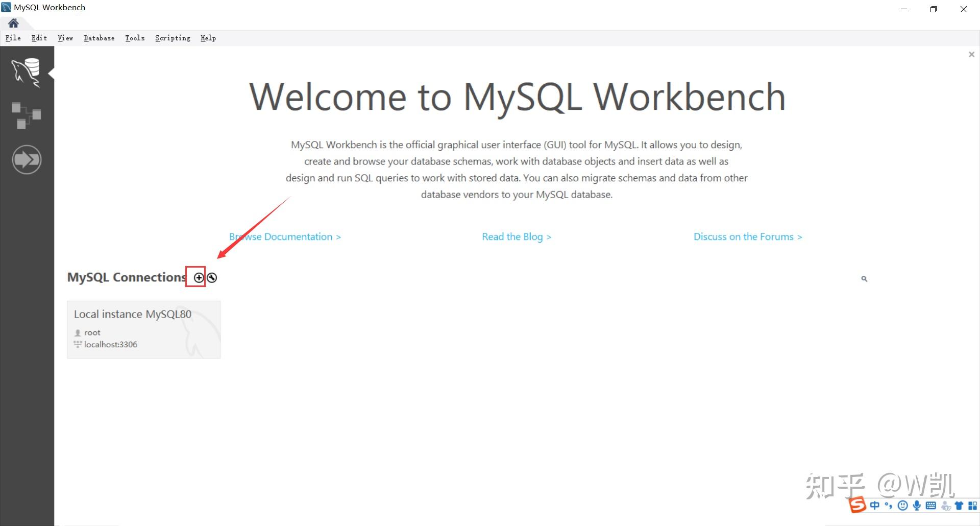The width and height of the screenshot is (980, 526).
Task: Minimize the MySQL Workbench window
Action: coord(904,9)
